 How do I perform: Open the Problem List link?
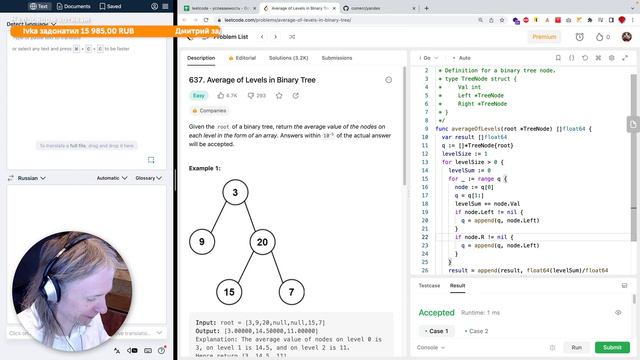click(x=231, y=37)
